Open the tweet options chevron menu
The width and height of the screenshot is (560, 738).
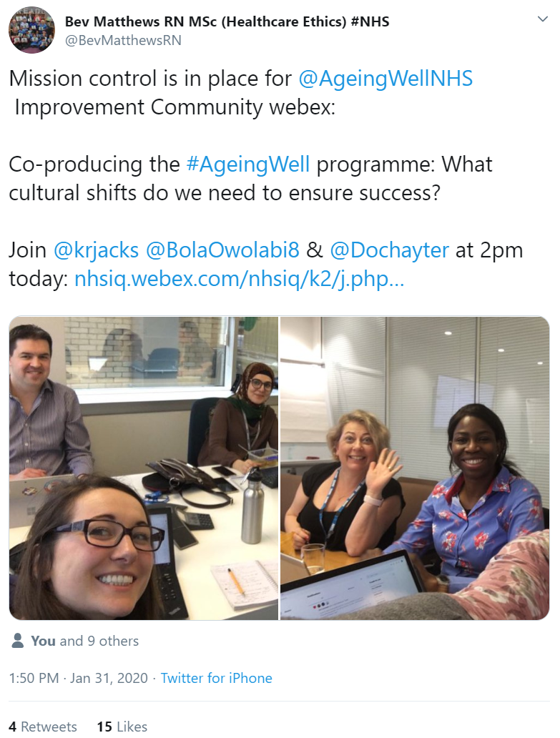pos(543,19)
